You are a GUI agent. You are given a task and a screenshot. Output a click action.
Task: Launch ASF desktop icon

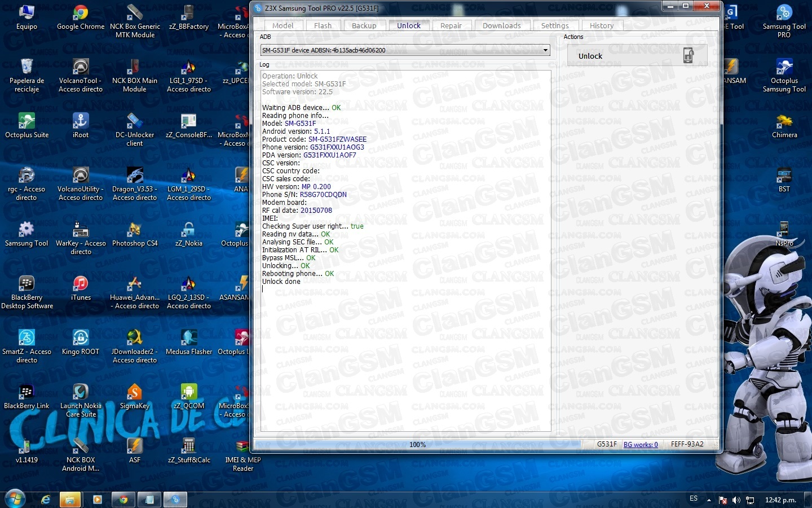point(135,451)
